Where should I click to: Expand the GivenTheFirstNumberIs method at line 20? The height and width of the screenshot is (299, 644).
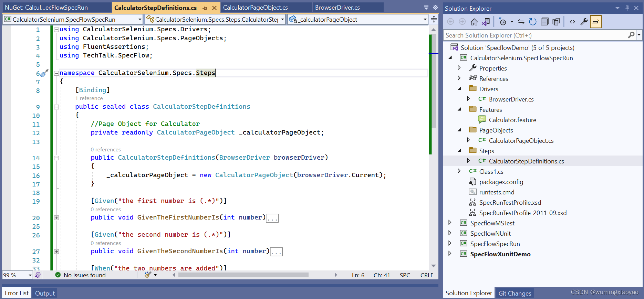(x=56, y=218)
